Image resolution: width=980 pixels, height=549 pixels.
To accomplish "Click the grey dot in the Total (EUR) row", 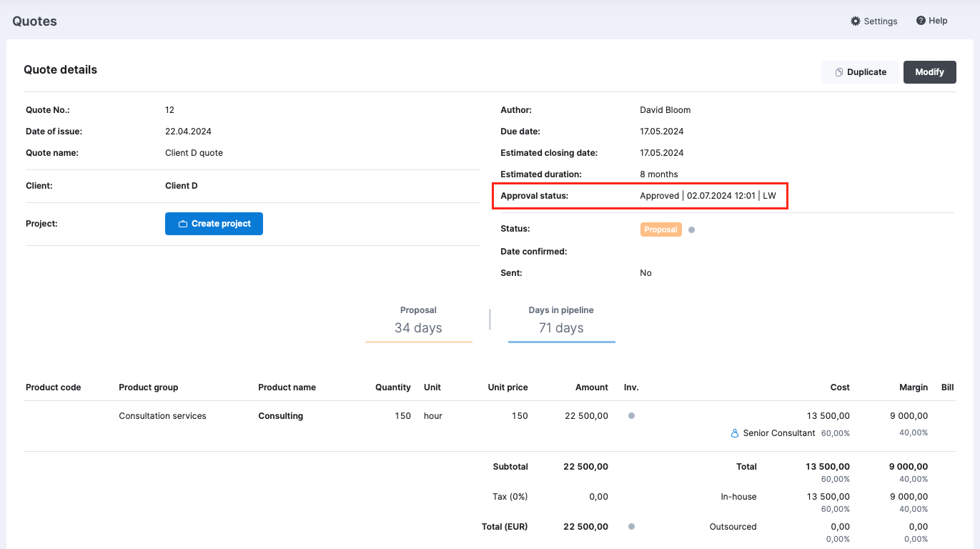I will [x=631, y=527].
